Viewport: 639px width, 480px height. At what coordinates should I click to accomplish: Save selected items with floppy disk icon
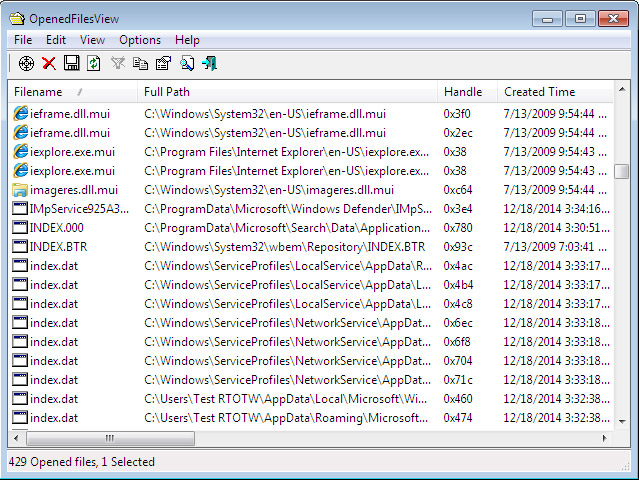(x=72, y=64)
